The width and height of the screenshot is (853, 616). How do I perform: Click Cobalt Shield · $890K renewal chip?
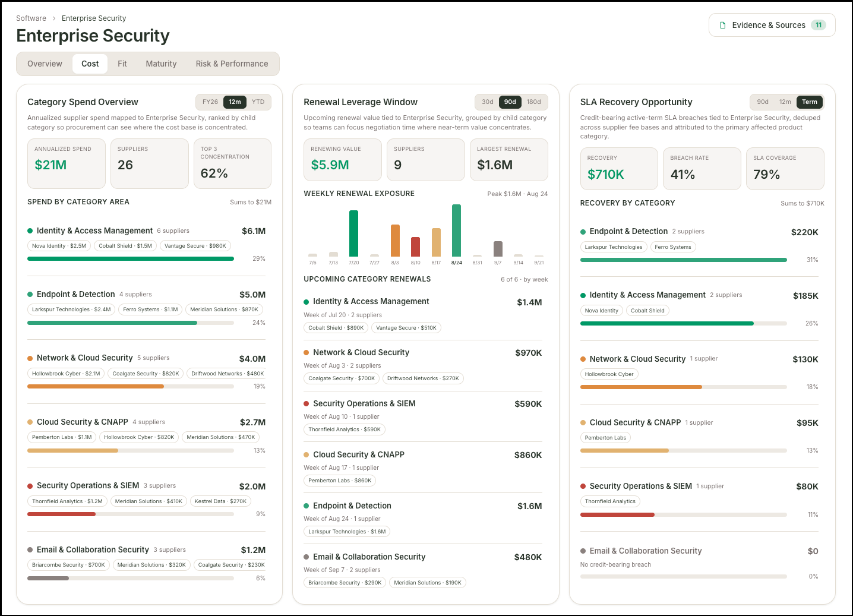click(336, 328)
